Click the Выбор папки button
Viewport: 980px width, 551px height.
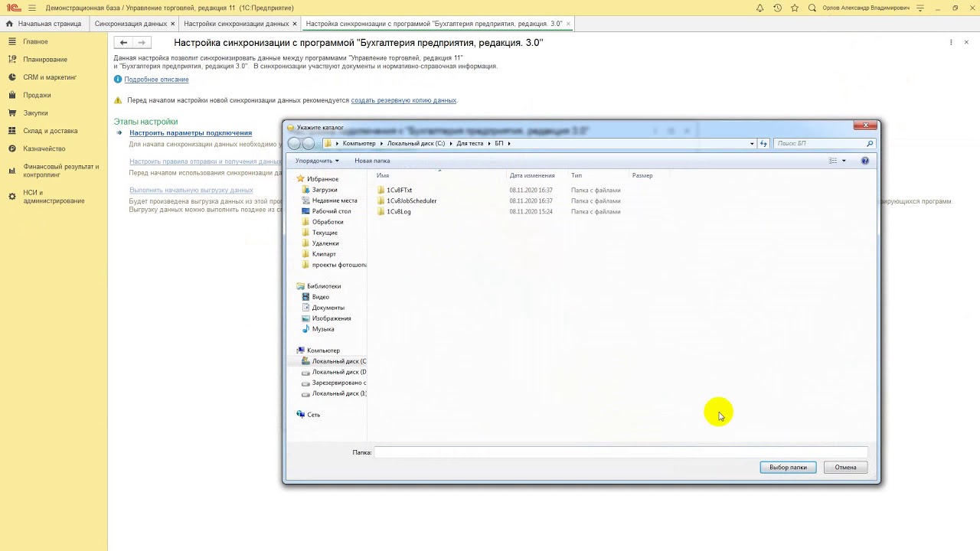(788, 467)
